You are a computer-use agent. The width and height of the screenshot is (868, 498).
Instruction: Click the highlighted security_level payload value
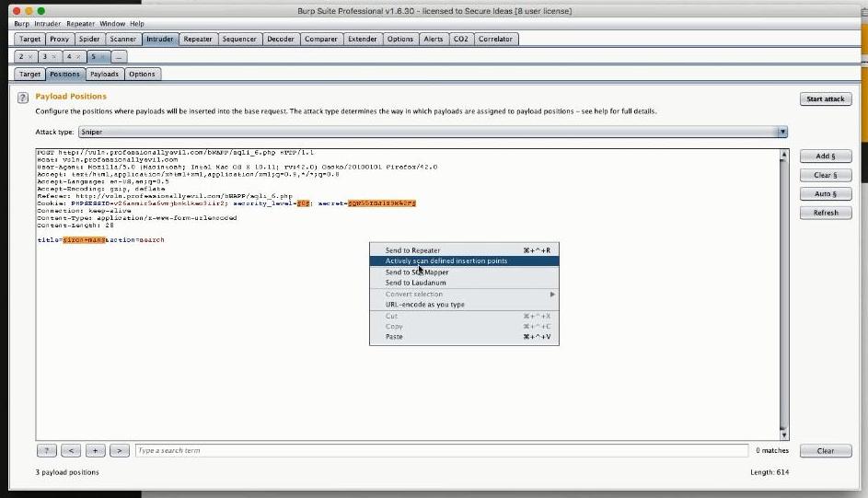coord(304,203)
